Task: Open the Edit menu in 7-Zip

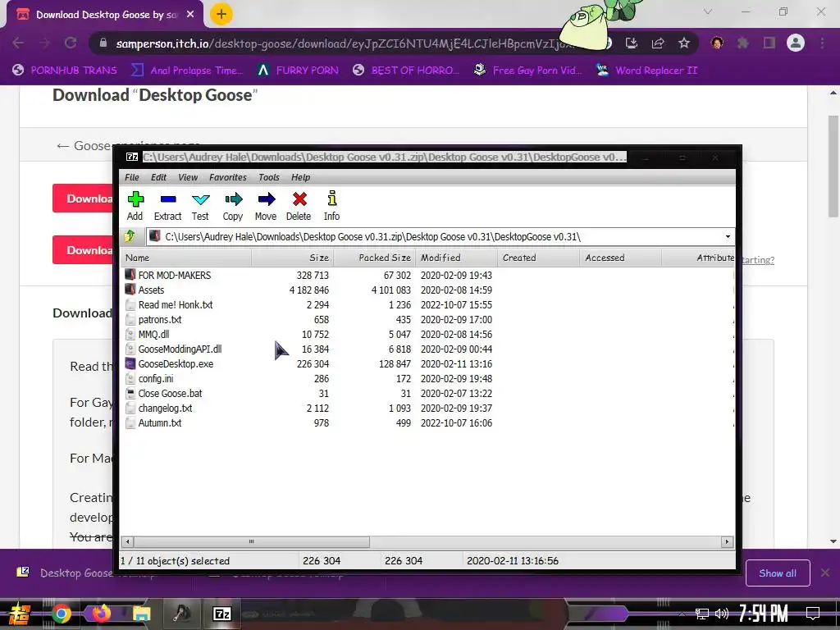Action: point(158,177)
